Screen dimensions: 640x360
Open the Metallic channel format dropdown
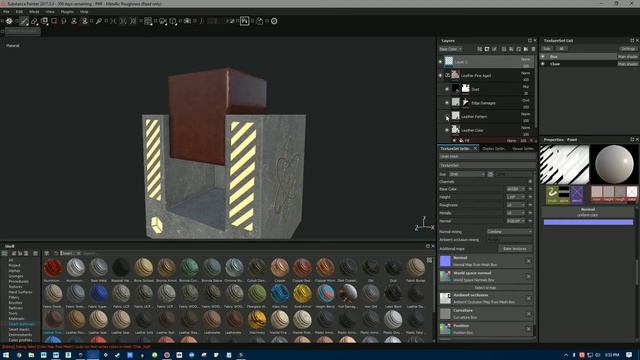(x=516, y=213)
